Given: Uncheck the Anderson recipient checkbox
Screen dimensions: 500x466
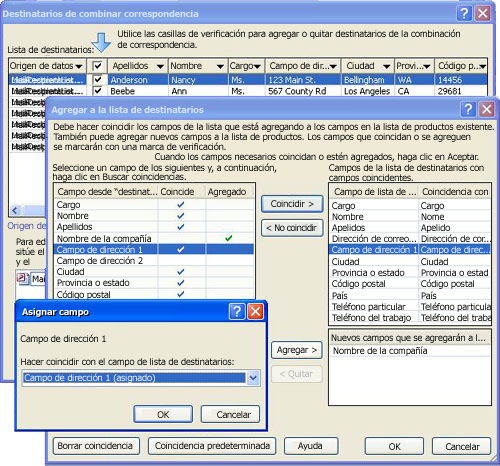Looking at the screenshot, I should (x=97, y=79).
